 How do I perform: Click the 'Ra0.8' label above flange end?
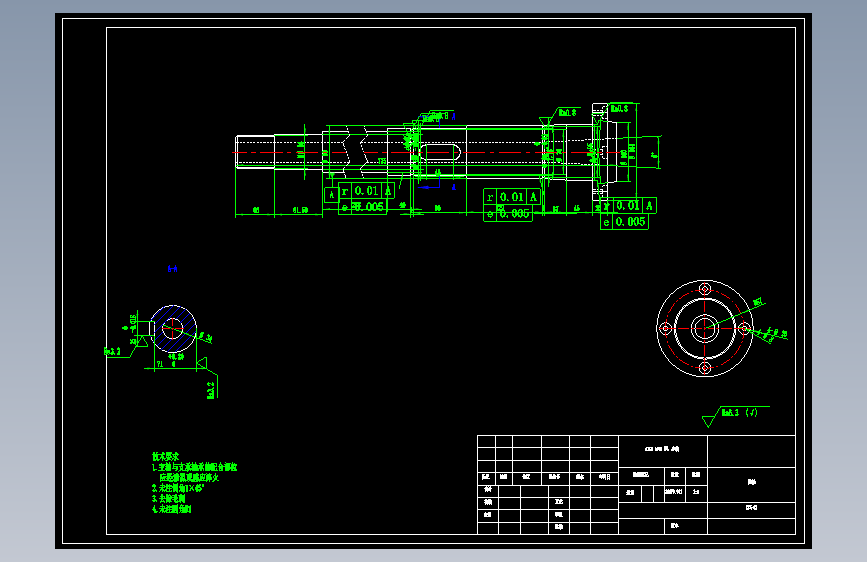pos(619,108)
